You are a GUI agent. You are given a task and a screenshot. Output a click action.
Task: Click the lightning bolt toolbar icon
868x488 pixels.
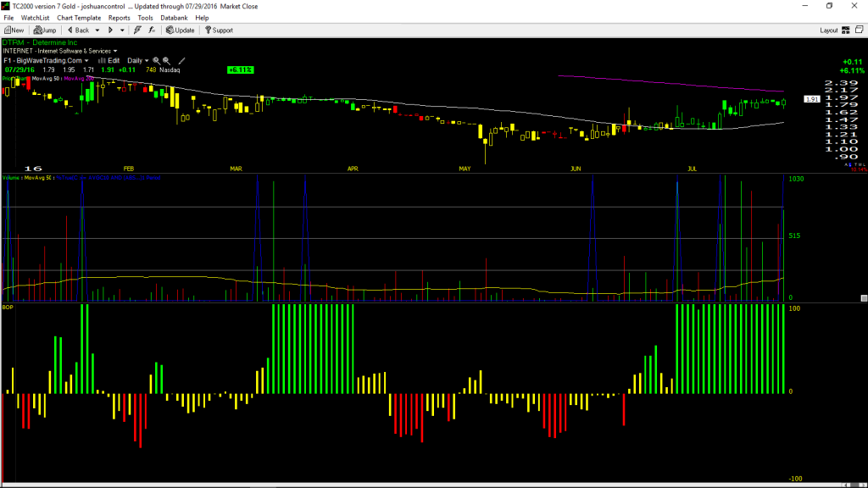[x=137, y=30]
